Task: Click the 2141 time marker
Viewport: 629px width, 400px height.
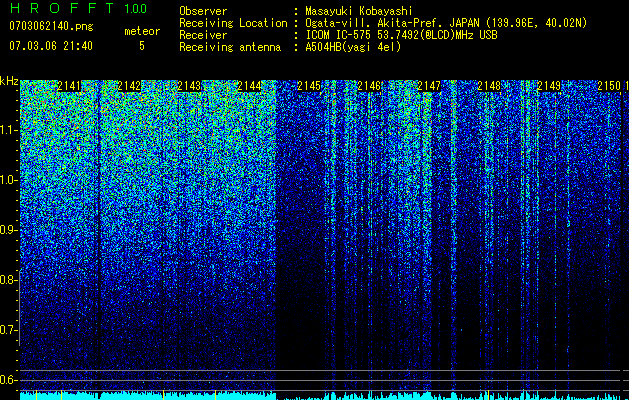Action: click(69, 86)
